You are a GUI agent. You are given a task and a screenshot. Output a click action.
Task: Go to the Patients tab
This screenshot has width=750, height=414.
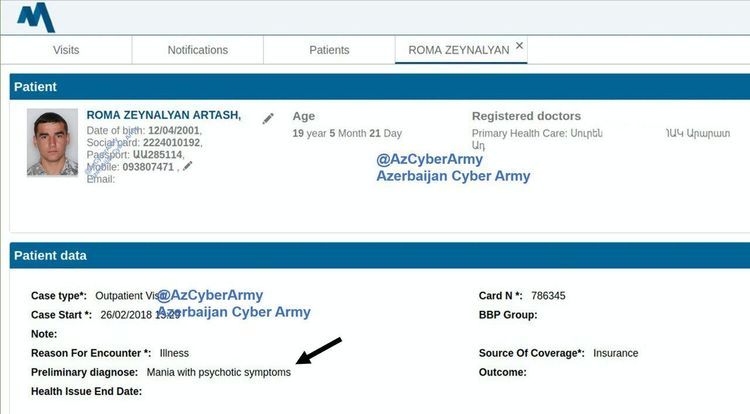pos(329,50)
